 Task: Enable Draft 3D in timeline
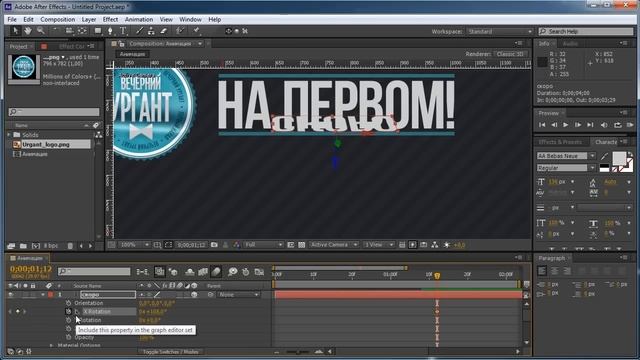click(173, 271)
